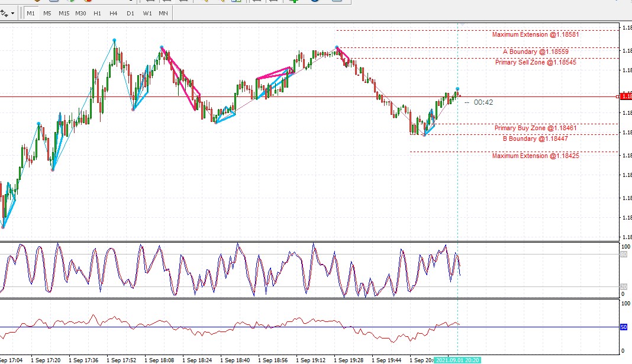Change chart to H1 timeframe

click(x=97, y=13)
